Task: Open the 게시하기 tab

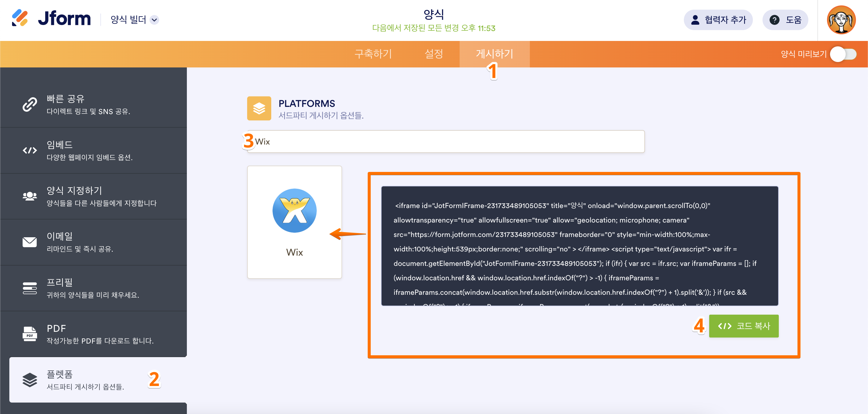Action: coord(494,54)
